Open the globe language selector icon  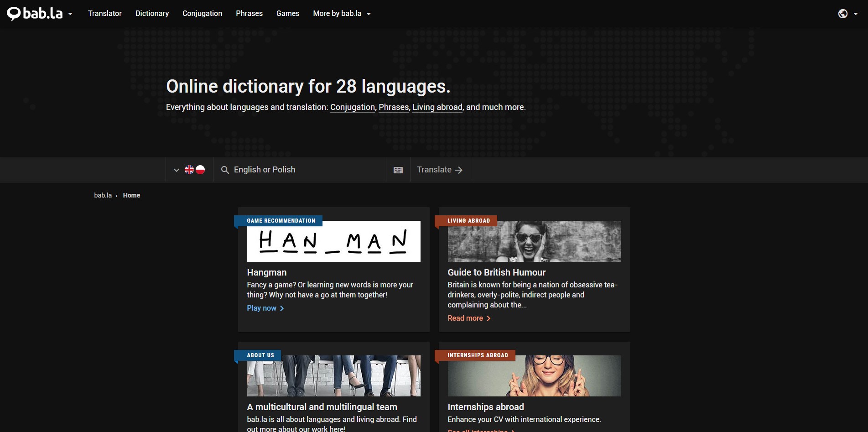point(843,14)
